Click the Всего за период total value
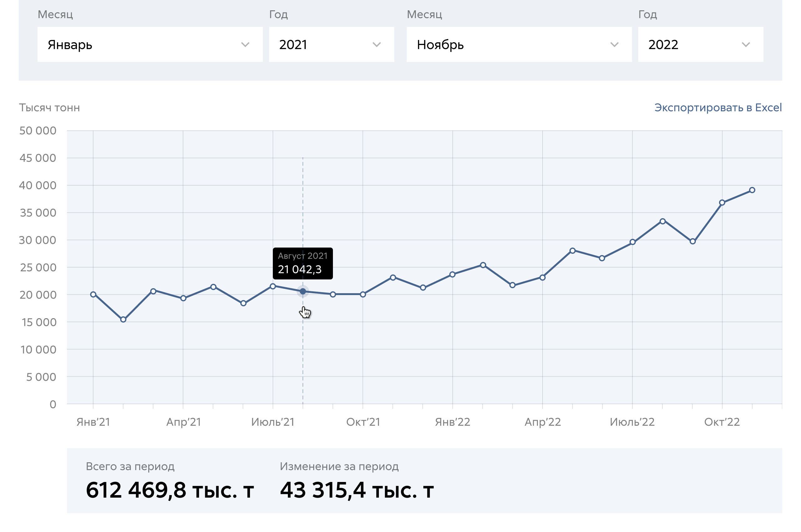Viewport: 801px width, 532px height. [170, 490]
